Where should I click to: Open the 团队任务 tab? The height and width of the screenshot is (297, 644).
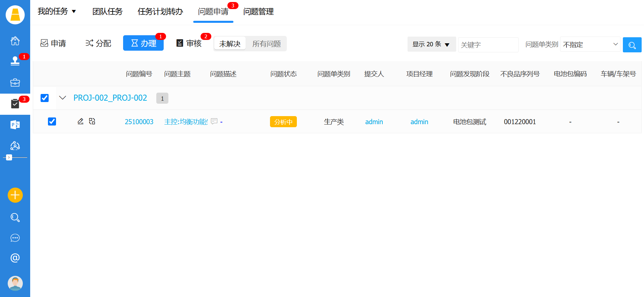[x=107, y=12]
